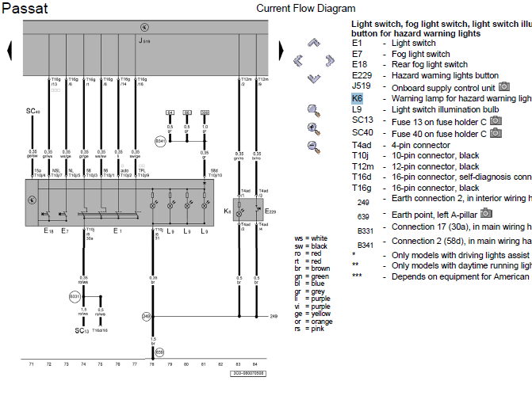The width and height of the screenshot is (532, 396).
Task: Click the plain magnifier icon above zoom in
Action: [314, 111]
